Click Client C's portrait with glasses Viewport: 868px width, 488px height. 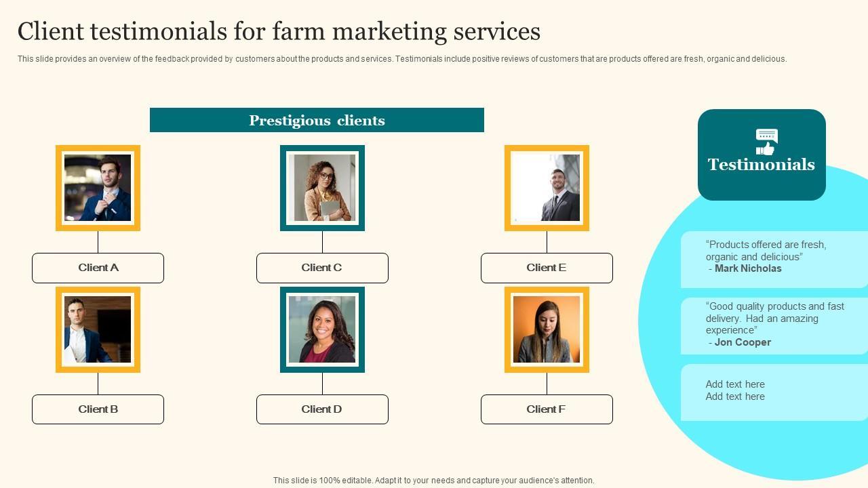322,188
